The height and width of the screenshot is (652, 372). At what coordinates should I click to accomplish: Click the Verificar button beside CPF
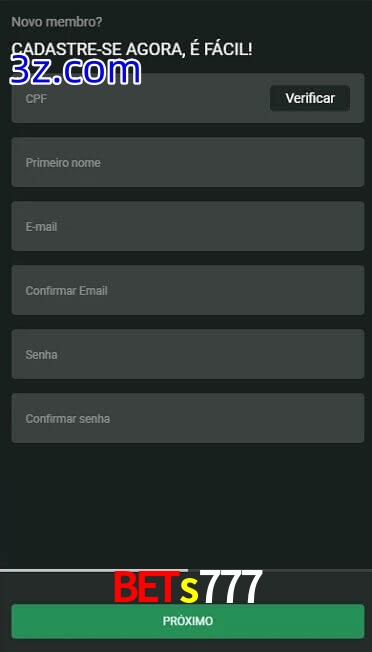(x=310, y=98)
